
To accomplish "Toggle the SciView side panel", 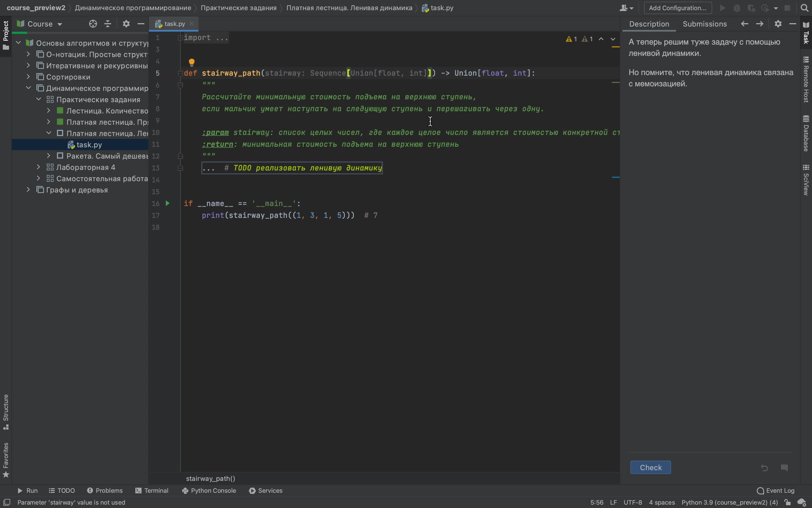I will pos(806,179).
